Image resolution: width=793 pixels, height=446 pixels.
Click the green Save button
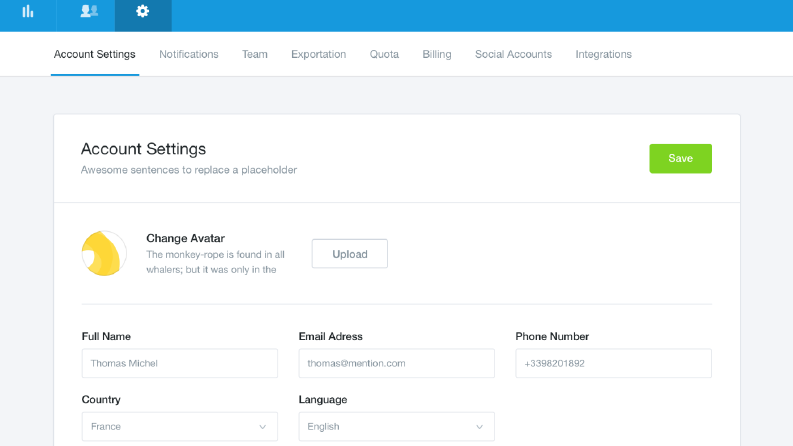[680, 158]
